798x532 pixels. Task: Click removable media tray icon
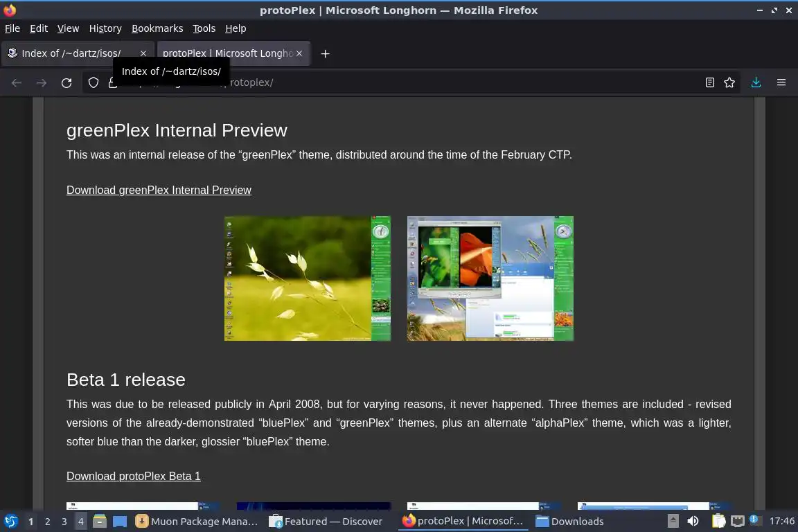[673, 522]
